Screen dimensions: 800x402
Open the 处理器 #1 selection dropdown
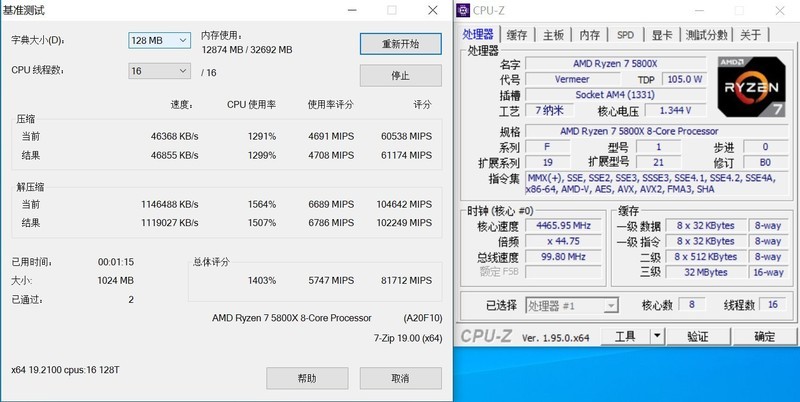click(x=572, y=306)
